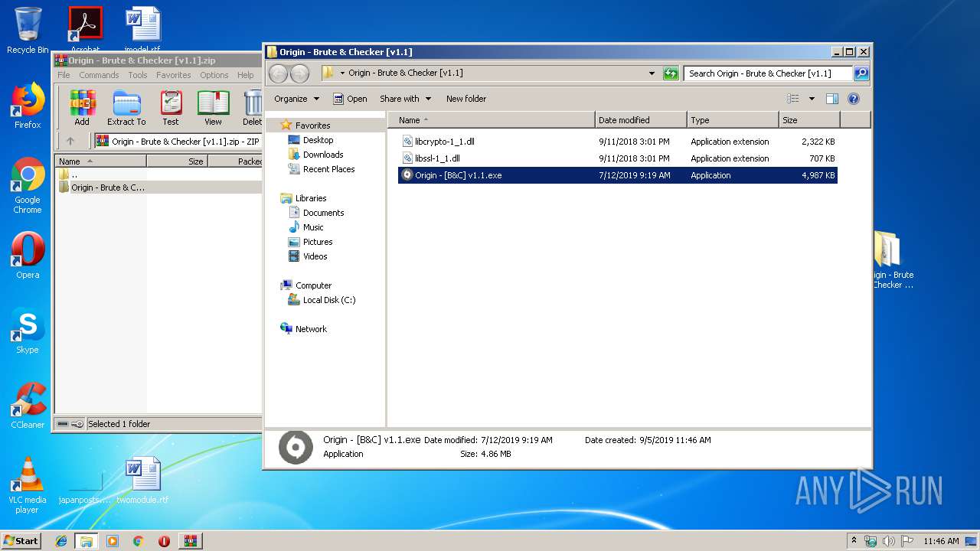Select libssl-1_1.dll file
Viewport: 980px width, 551px height.
pyautogui.click(x=617, y=158)
